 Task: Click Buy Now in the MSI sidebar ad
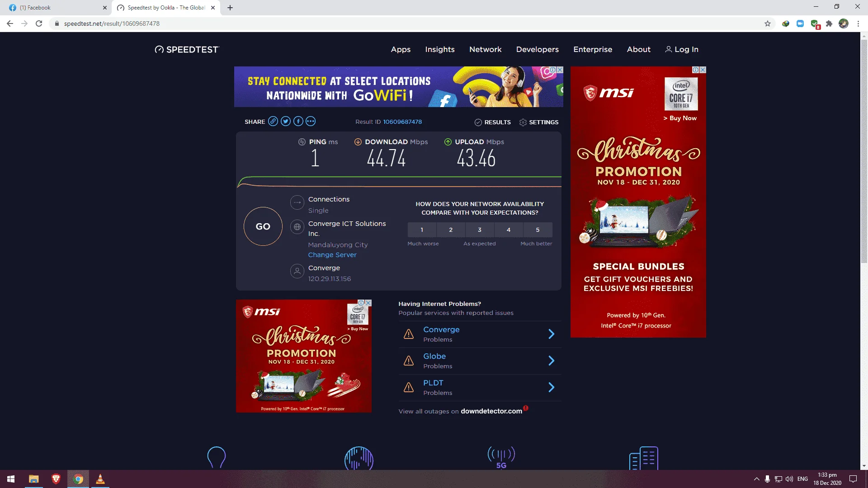pos(680,118)
